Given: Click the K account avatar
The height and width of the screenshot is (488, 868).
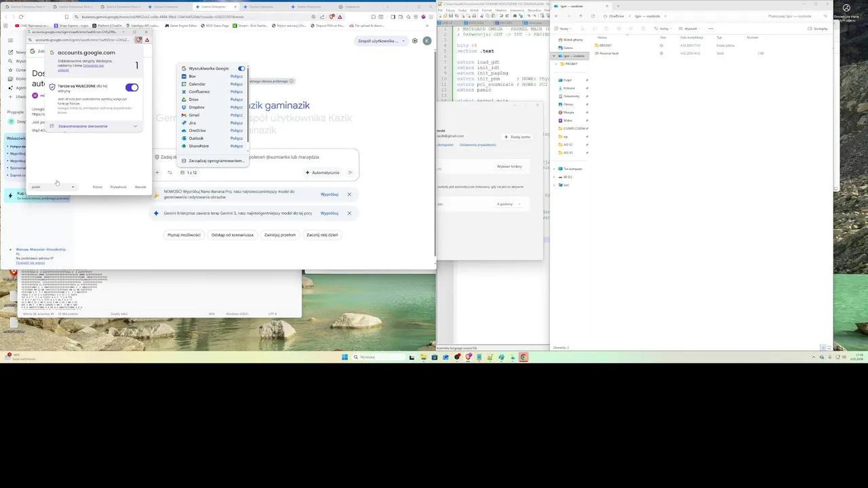Looking at the screenshot, I should pyautogui.click(x=427, y=41).
